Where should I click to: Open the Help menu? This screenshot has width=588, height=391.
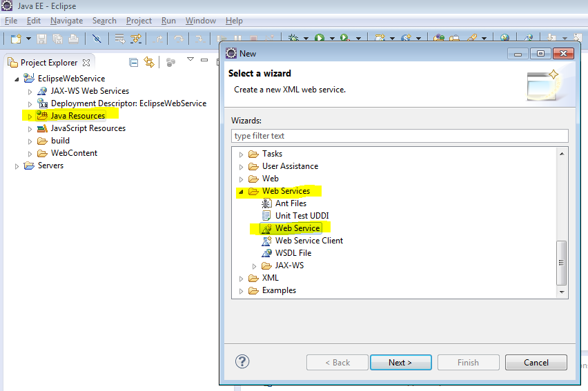pyautogui.click(x=234, y=21)
